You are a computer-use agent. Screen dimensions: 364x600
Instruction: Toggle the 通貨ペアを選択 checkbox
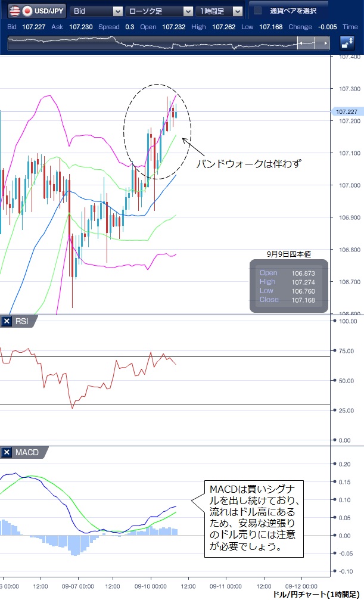pyautogui.click(x=257, y=11)
